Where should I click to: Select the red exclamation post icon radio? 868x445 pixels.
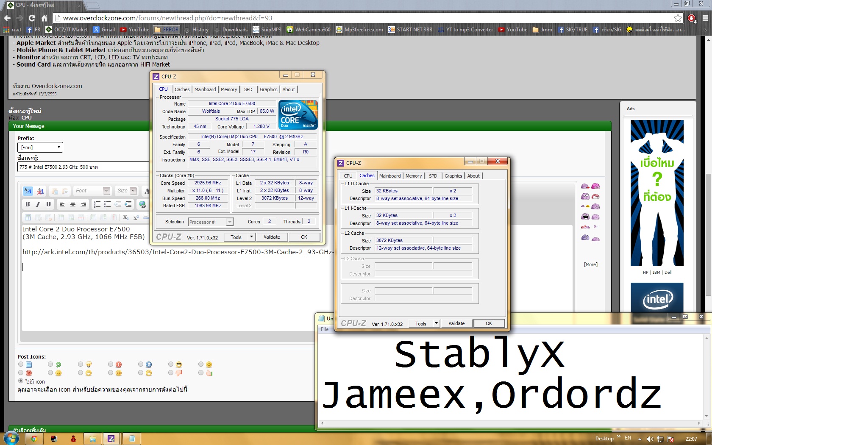coord(111,364)
